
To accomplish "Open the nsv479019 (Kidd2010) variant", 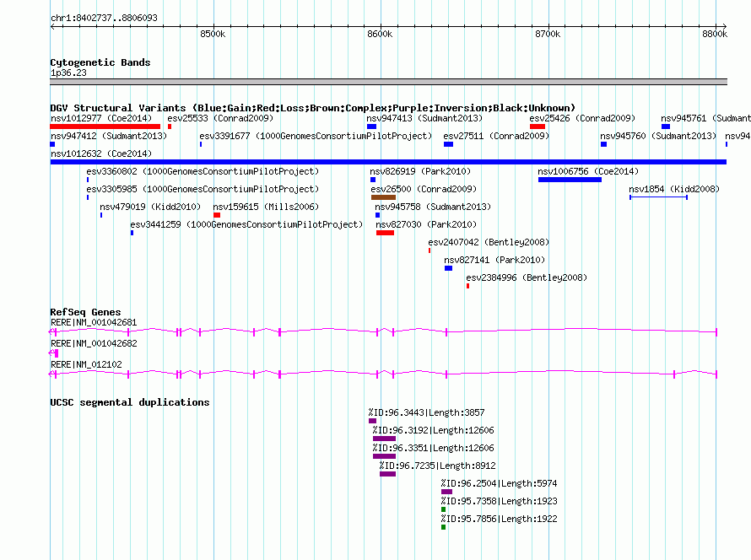I will coord(150,207).
